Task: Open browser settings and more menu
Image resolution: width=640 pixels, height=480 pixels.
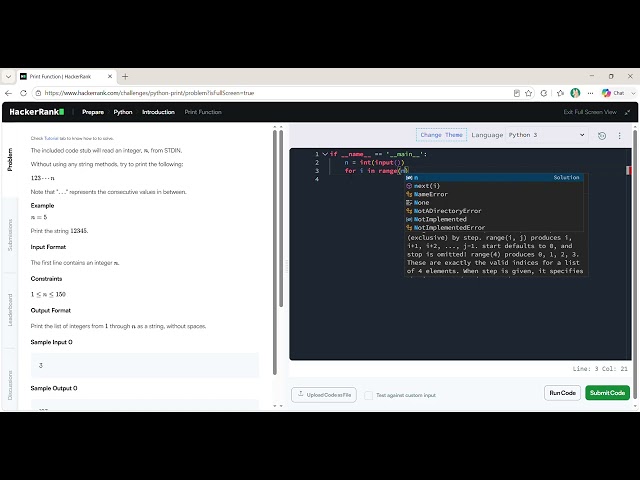Action: click(590, 93)
